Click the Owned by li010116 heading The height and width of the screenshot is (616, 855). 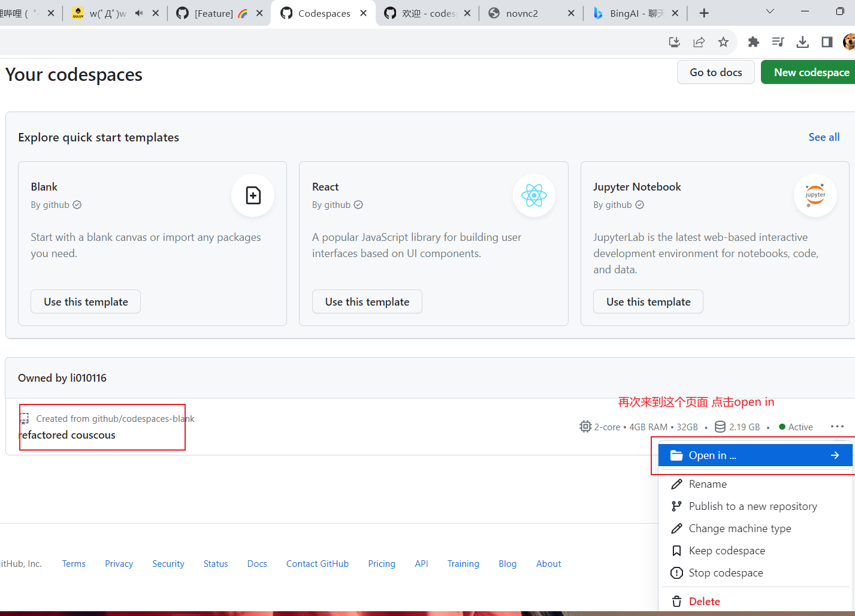[x=62, y=378]
